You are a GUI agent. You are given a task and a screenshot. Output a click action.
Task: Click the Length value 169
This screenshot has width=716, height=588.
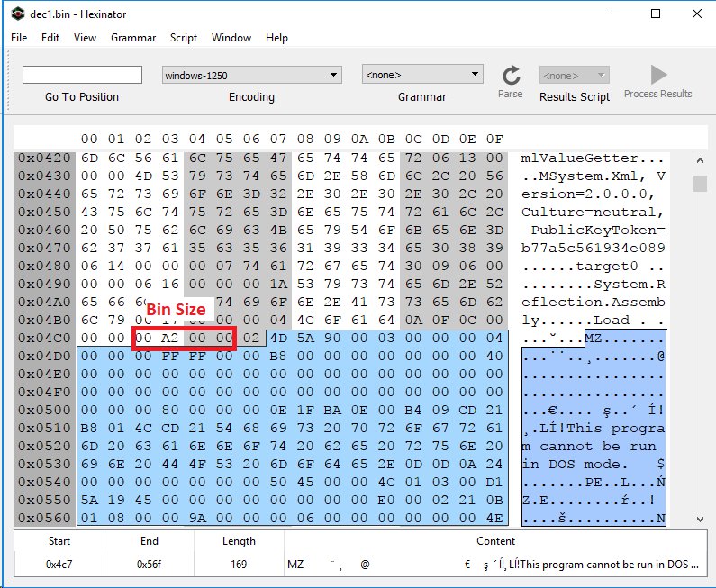pyautogui.click(x=239, y=565)
